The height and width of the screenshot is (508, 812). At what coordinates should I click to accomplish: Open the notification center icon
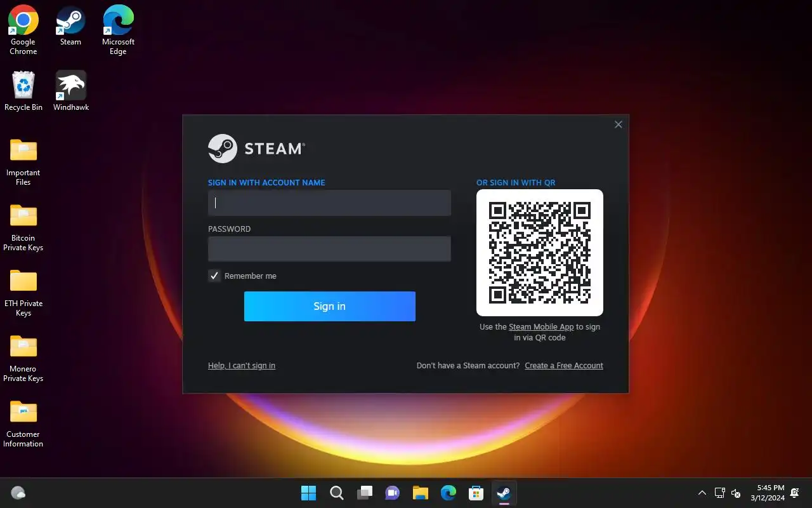click(796, 493)
